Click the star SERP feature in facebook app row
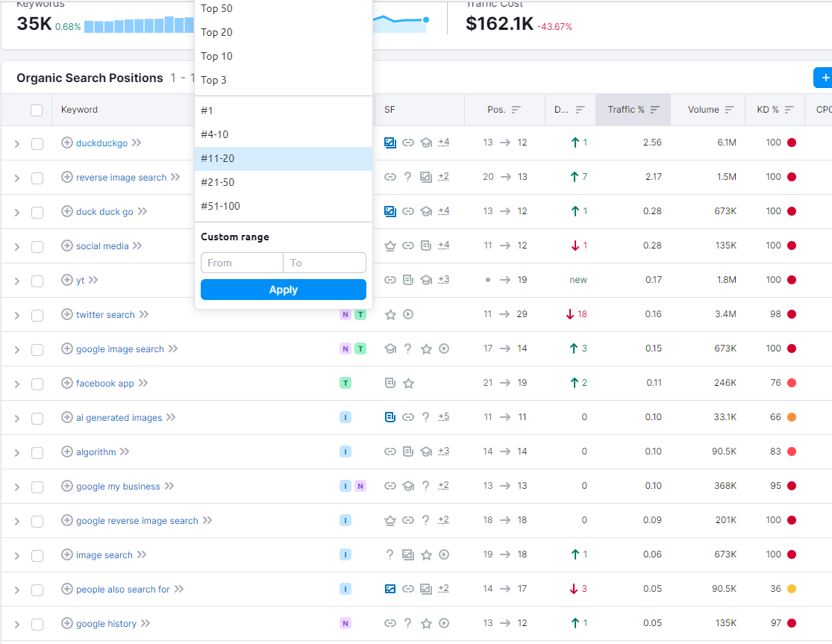832x644 pixels. [409, 383]
